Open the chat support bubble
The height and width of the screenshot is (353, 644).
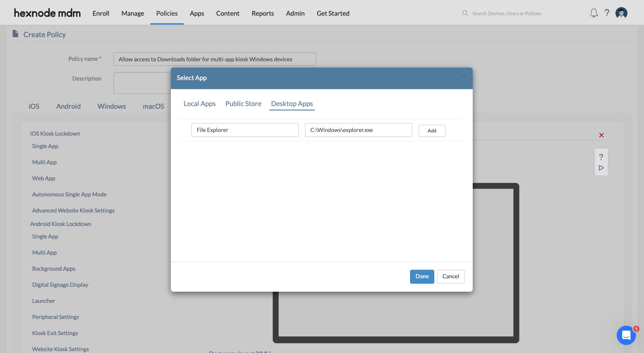tap(626, 335)
